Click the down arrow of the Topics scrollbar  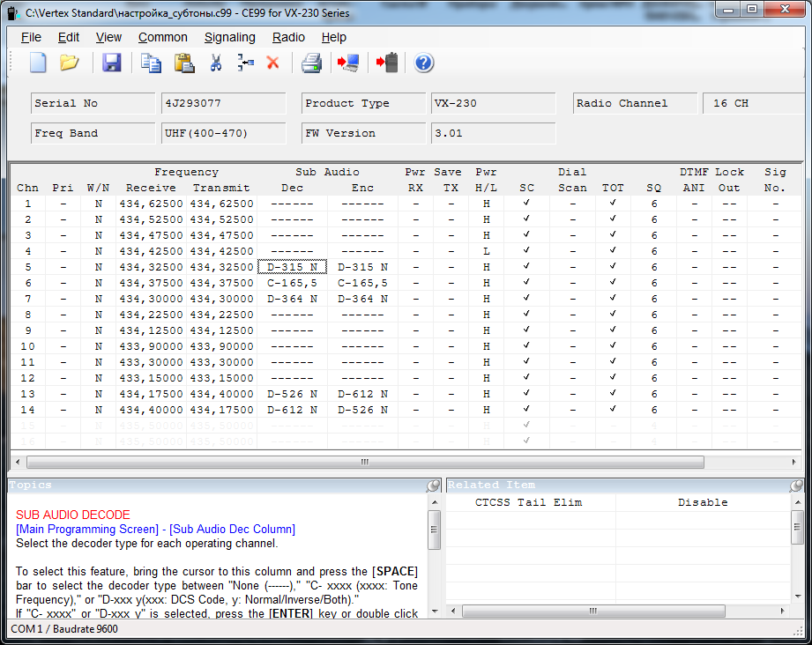pyautogui.click(x=435, y=612)
